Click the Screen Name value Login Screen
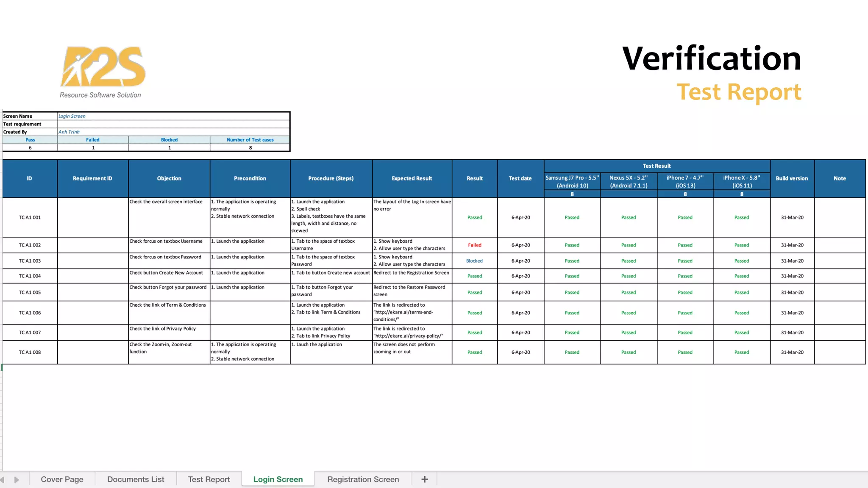 [72, 116]
